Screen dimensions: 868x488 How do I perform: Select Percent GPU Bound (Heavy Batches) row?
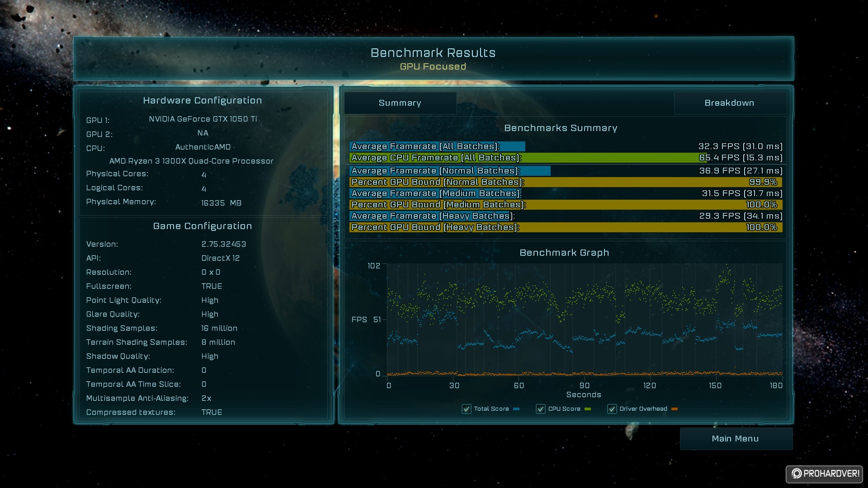pyautogui.click(x=566, y=227)
